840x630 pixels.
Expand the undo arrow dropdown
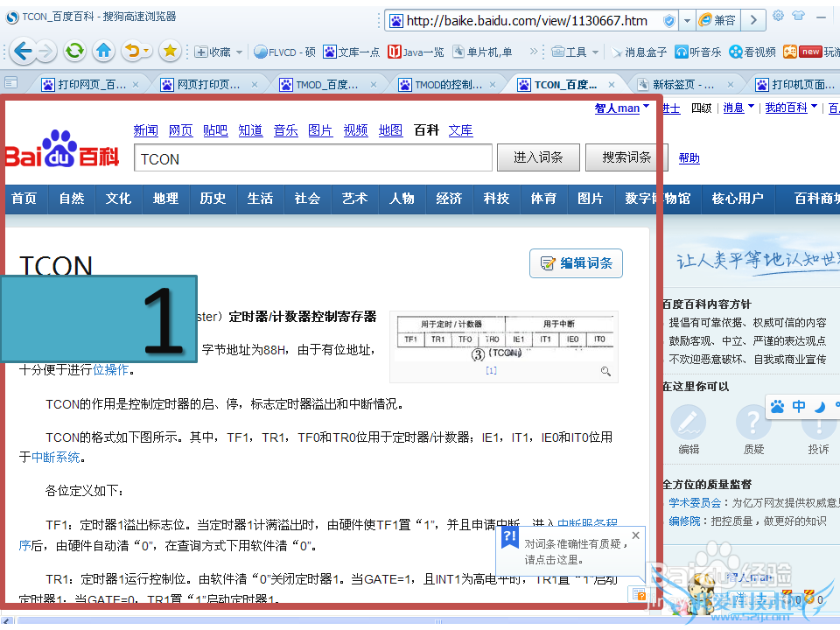click(147, 52)
